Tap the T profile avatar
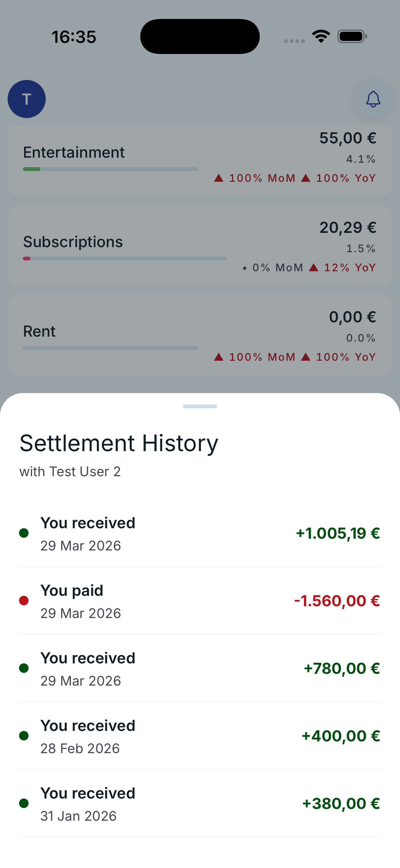Image resolution: width=400 pixels, height=868 pixels. [x=27, y=99]
